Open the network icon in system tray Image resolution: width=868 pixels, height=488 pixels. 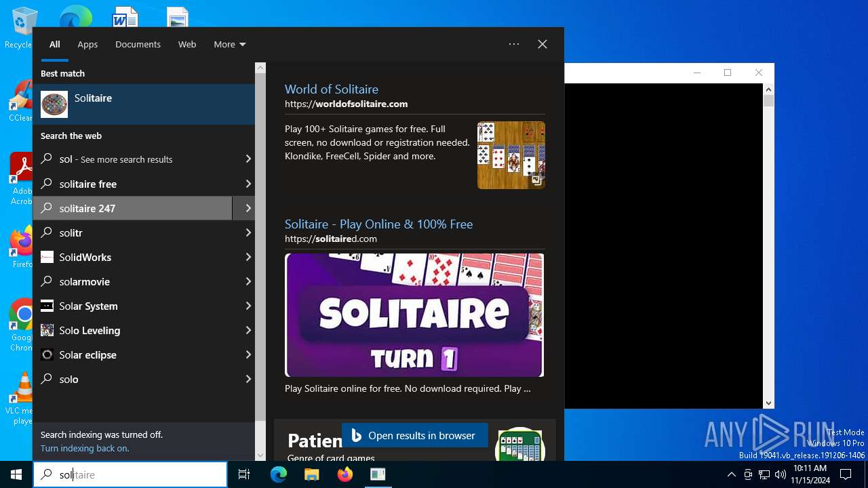pos(764,474)
